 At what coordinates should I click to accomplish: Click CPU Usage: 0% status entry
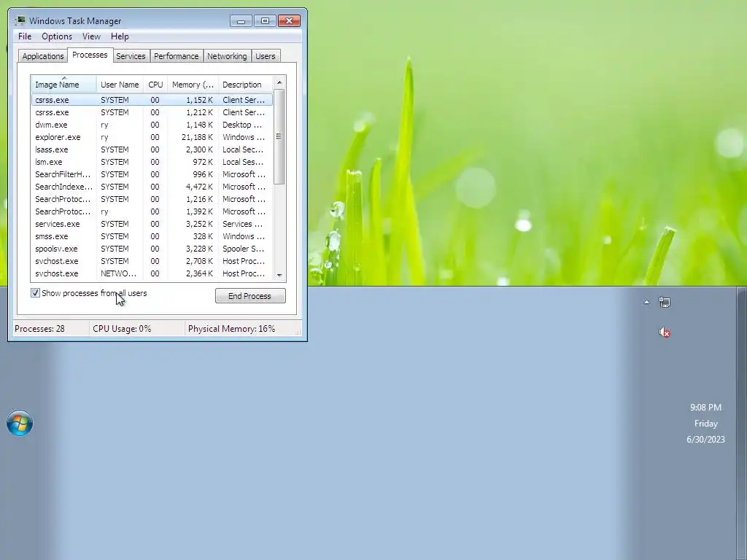coord(122,329)
